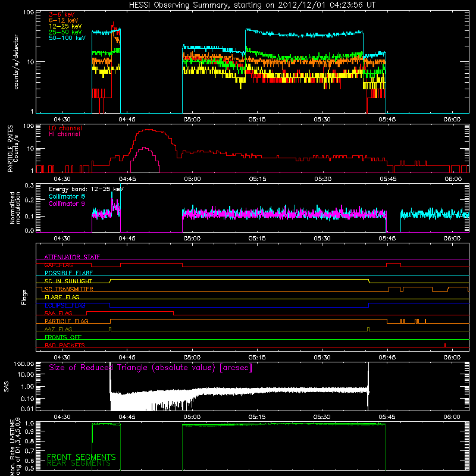Click the LO channel legend label
The image size is (476, 476).
click(65, 128)
